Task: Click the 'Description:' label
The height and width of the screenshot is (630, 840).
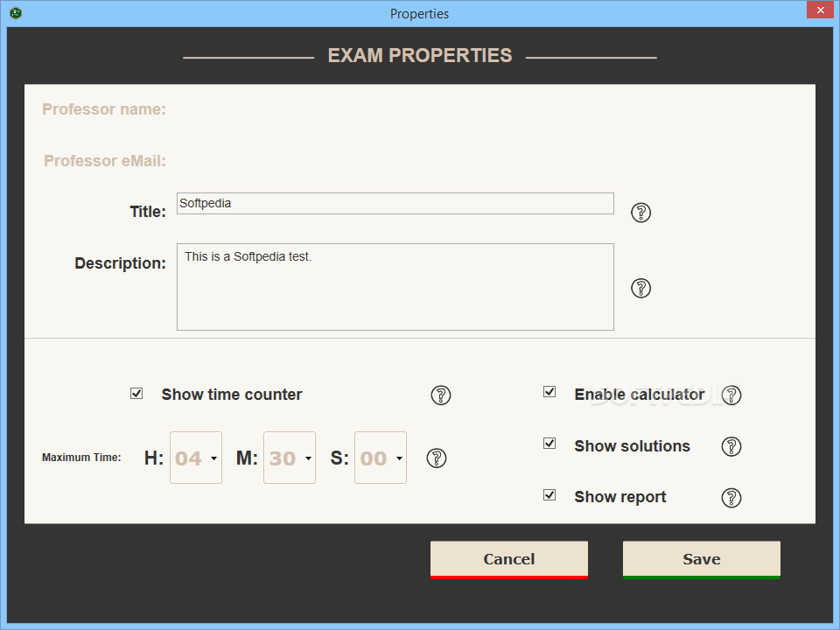Action: coord(121,263)
